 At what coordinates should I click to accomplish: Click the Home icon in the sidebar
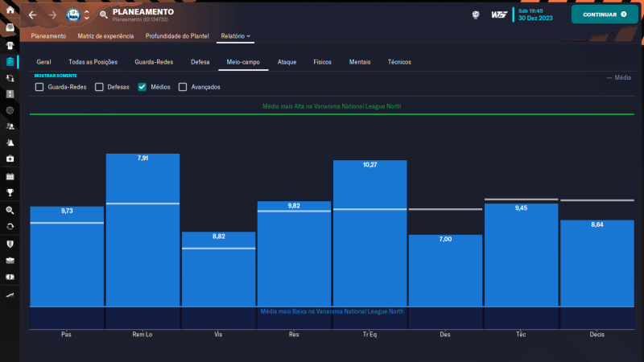10,10
